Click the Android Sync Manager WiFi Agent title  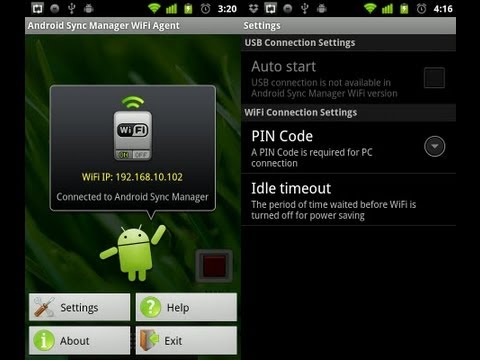pos(104,26)
